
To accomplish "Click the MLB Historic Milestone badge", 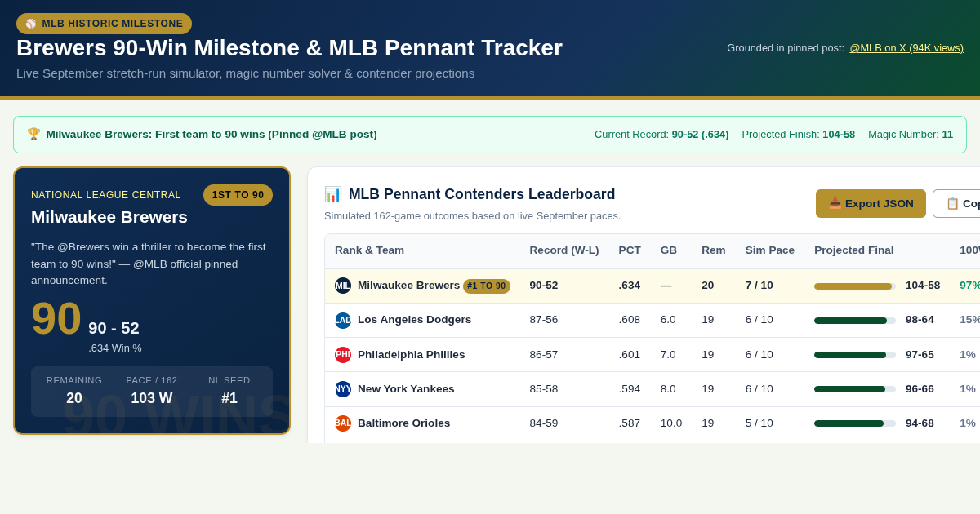I will coord(104,24).
